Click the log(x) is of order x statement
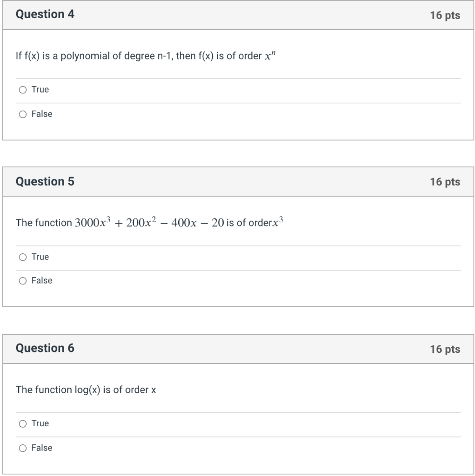 (86, 390)
